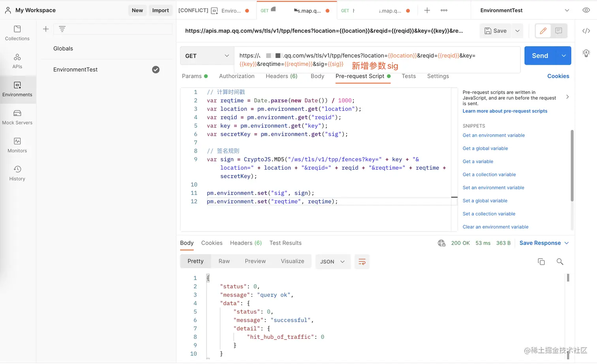Toggle the environment quick look eye
Image resolution: width=597 pixels, height=364 pixels.
point(586,10)
